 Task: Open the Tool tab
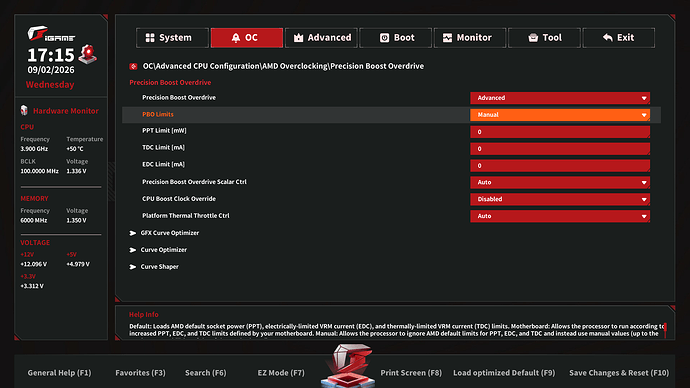(544, 38)
